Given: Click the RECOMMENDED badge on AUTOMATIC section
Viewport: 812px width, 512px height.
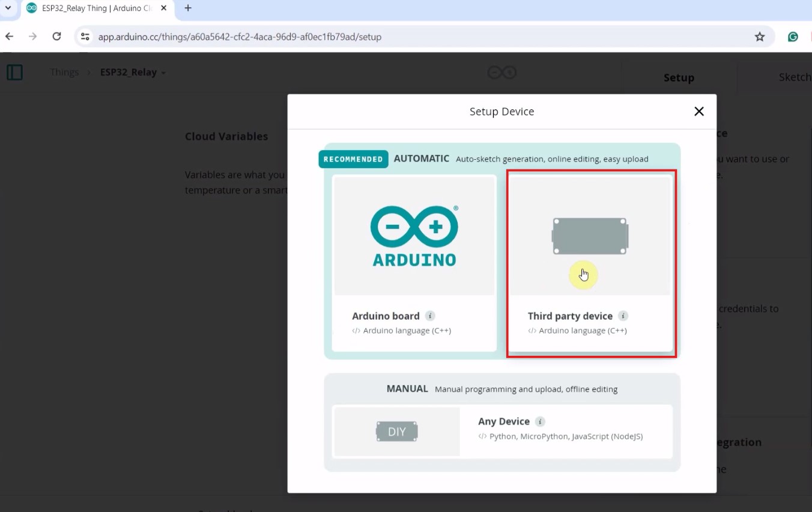Looking at the screenshot, I should click(353, 159).
